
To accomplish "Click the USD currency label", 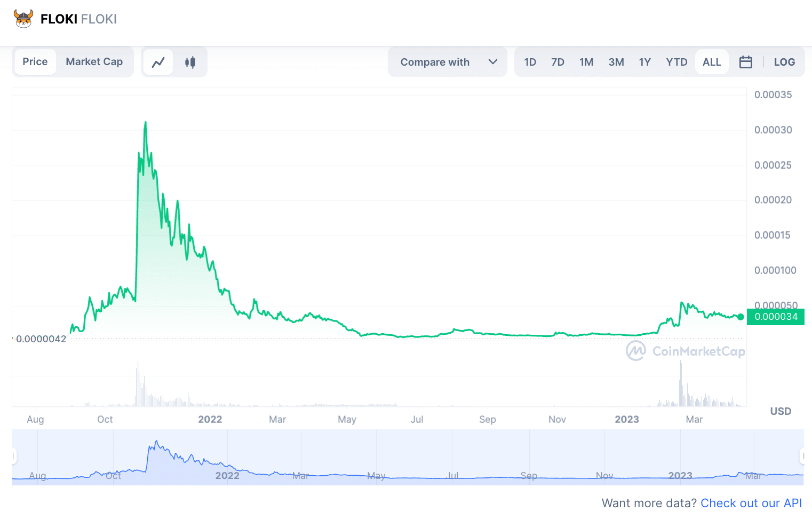I will click(781, 411).
